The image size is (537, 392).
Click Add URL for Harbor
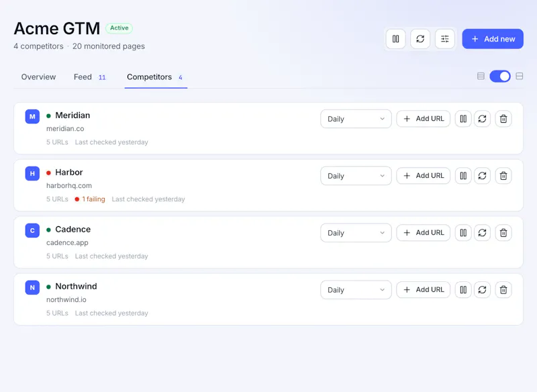[424, 176]
